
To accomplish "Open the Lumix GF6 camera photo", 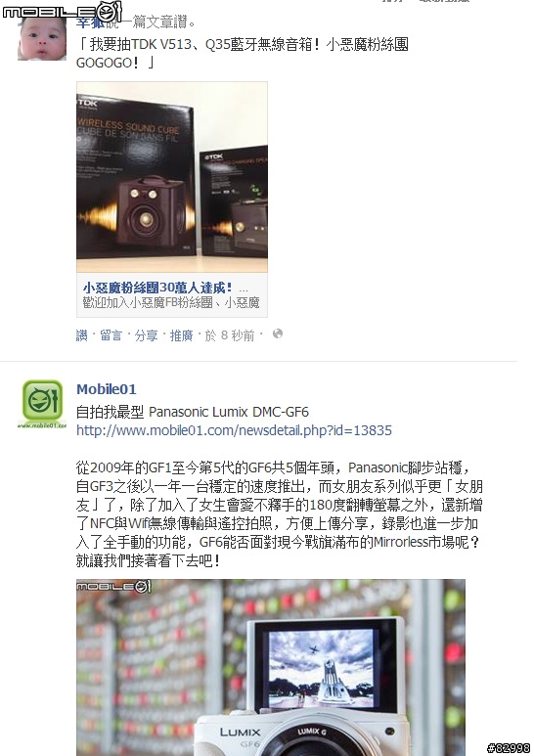I will [x=271, y=667].
